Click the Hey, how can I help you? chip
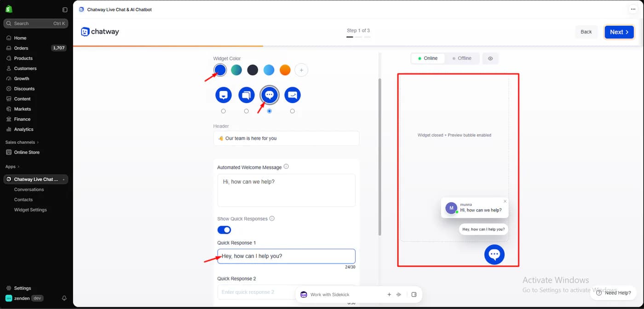Image resolution: width=644 pixels, height=309 pixels. coord(483,229)
